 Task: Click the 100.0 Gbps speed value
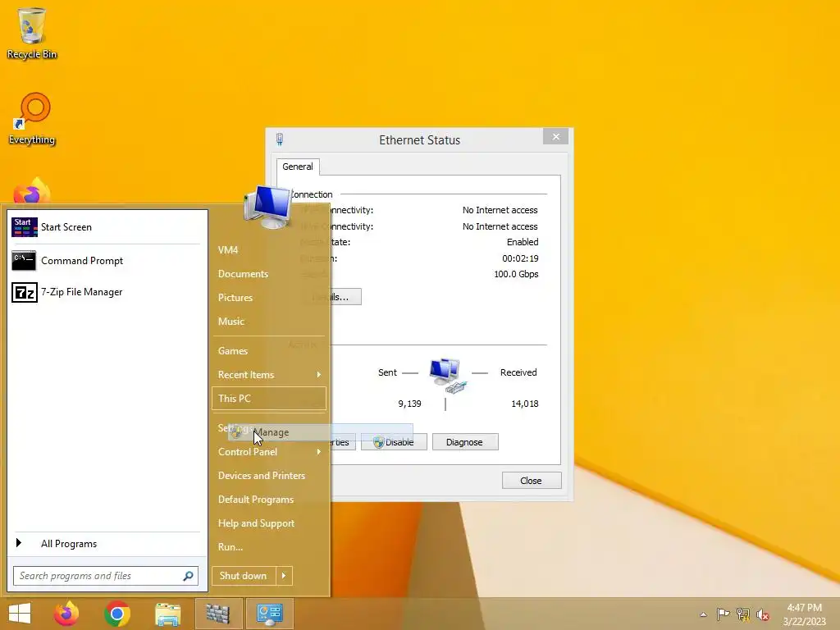516,274
